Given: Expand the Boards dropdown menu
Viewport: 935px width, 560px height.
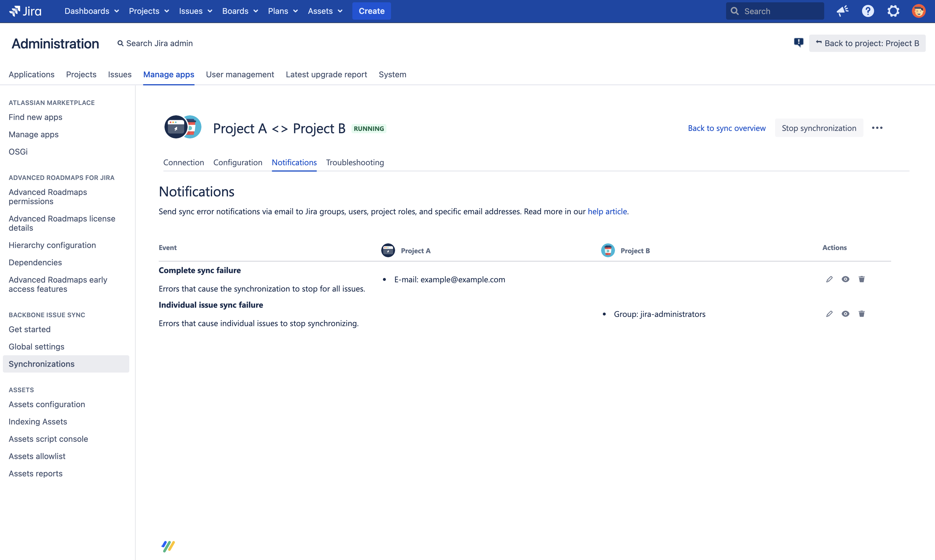Looking at the screenshot, I should pyautogui.click(x=240, y=11).
